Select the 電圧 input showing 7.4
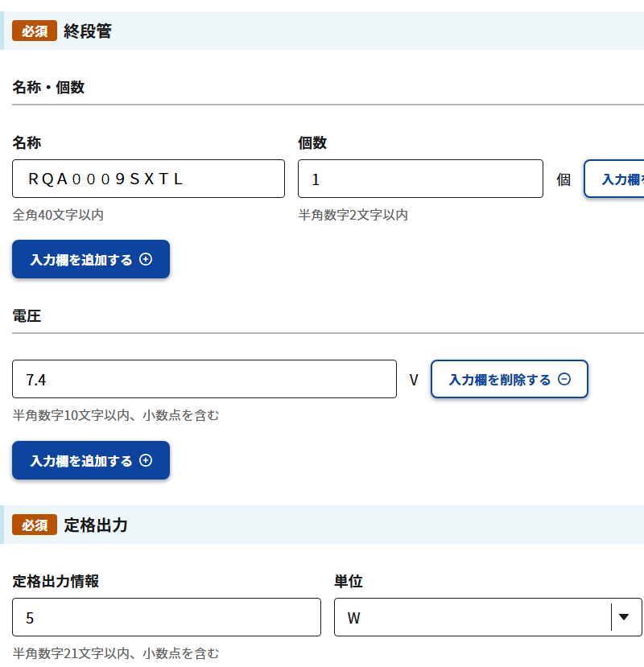Image resolution: width=644 pixels, height=667 pixels. pos(204,379)
